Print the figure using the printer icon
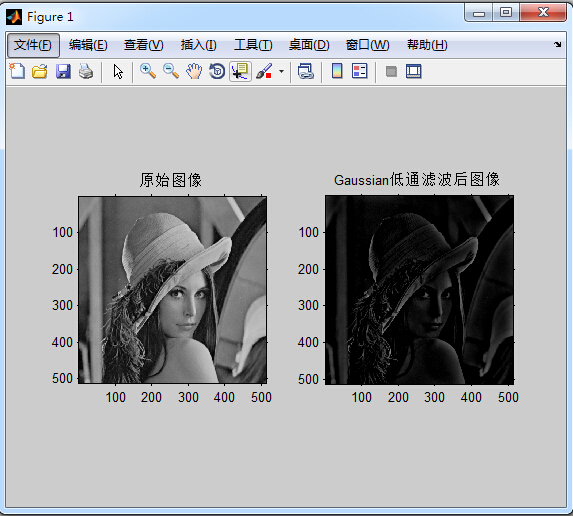Screen dimensions: 573x516 tap(86, 71)
